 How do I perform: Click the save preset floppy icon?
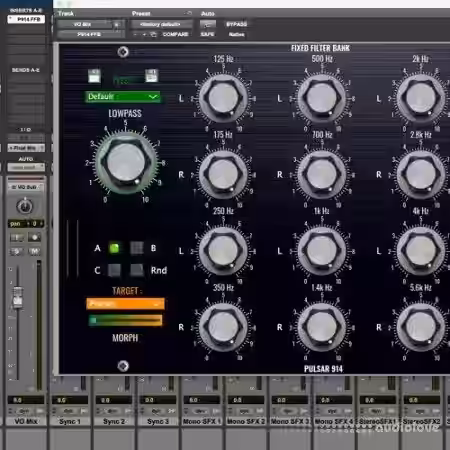tap(94, 76)
